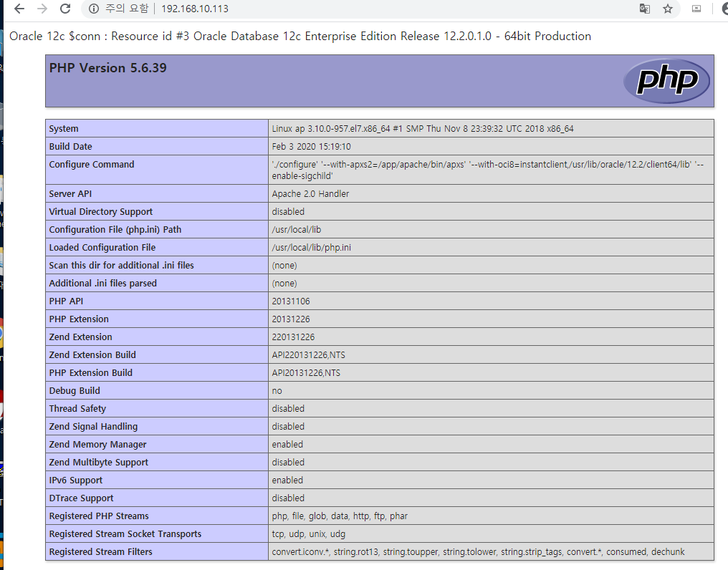Click the 'Configure Command' row label

(92, 164)
